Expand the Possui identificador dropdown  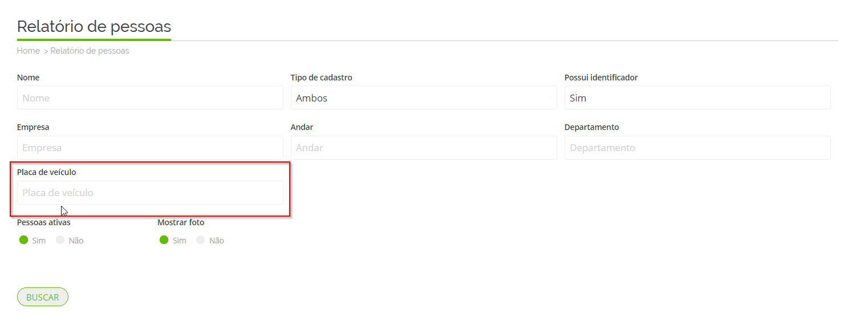[x=697, y=98]
